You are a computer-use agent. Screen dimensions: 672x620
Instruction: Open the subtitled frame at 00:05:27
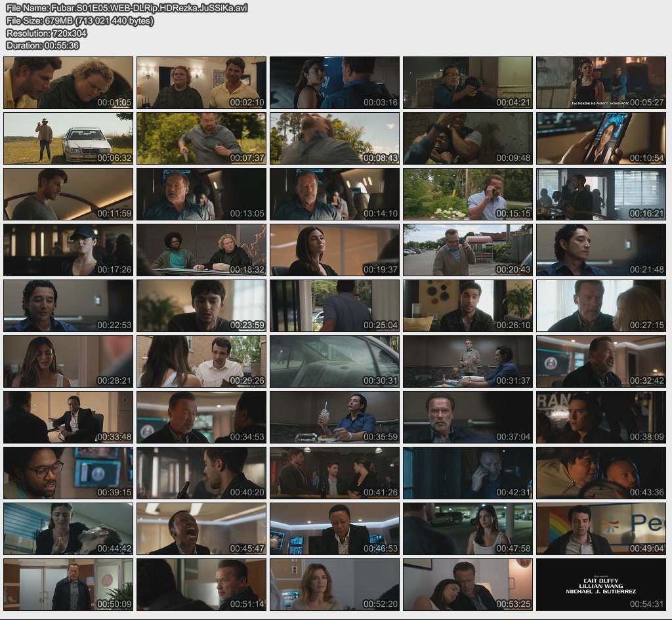tap(601, 83)
